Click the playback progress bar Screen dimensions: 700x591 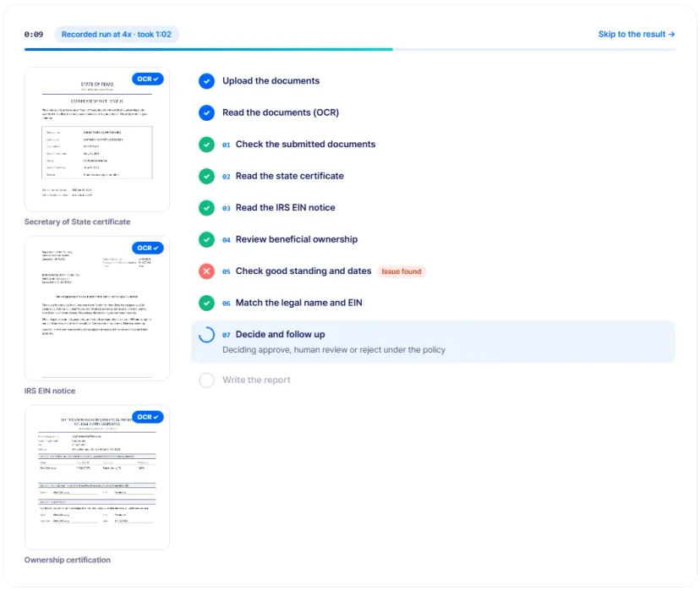(x=349, y=50)
